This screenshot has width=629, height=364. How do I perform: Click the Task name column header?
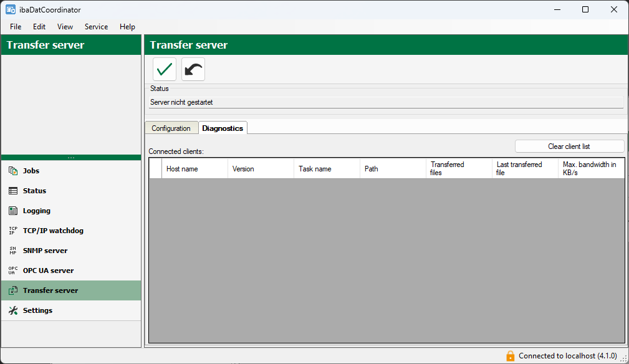click(x=327, y=169)
